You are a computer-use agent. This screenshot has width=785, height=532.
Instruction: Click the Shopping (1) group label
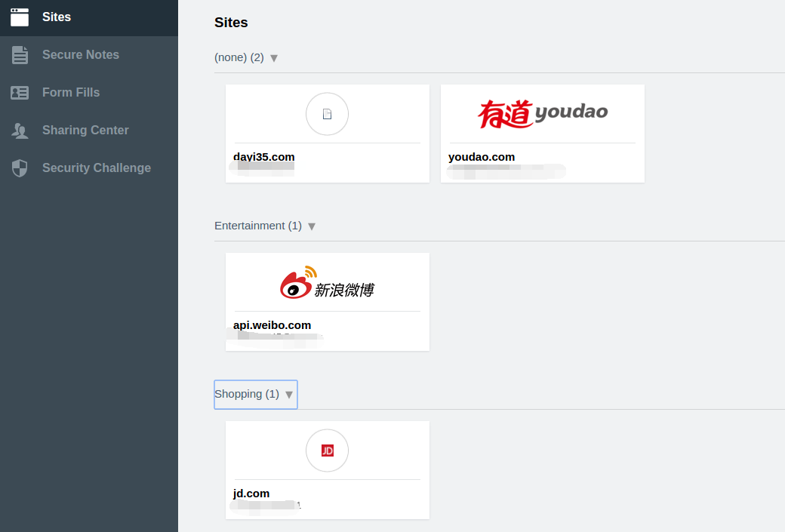(247, 394)
